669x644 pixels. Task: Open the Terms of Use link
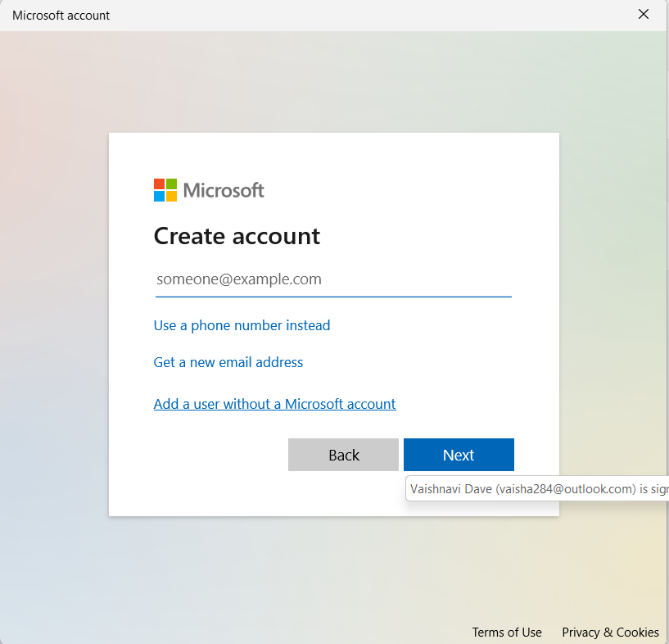tap(507, 632)
